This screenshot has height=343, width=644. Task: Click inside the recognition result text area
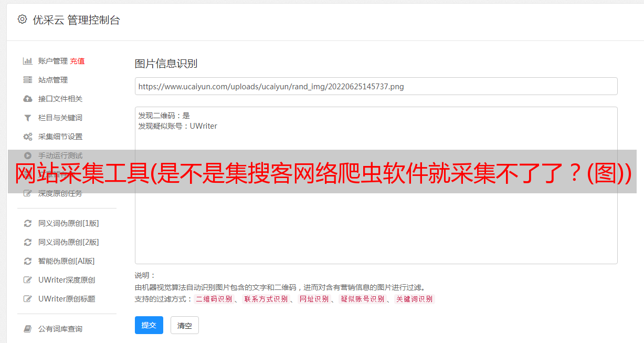click(x=376, y=185)
